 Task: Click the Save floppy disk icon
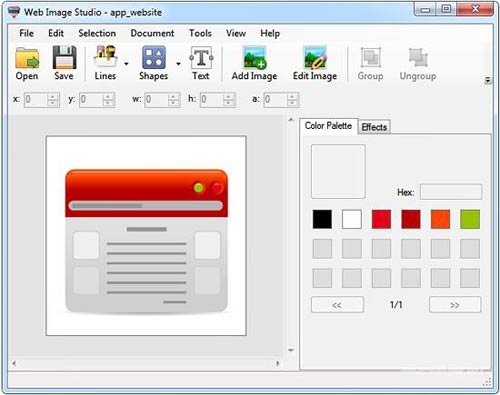point(64,57)
